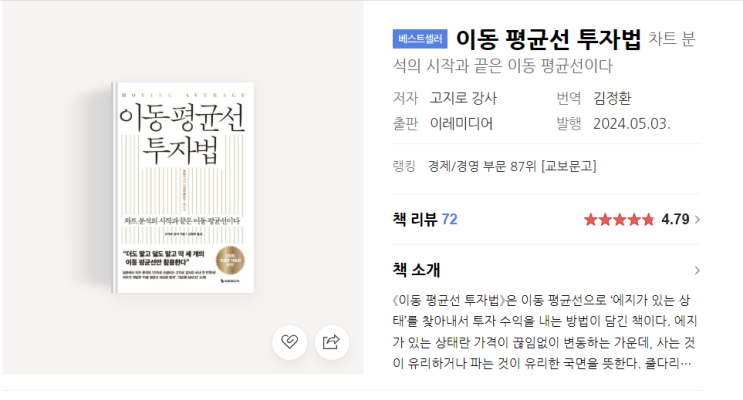Click the 베스트셀러 blue badge
The height and width of the screenshot is (400, 743).
420,39
